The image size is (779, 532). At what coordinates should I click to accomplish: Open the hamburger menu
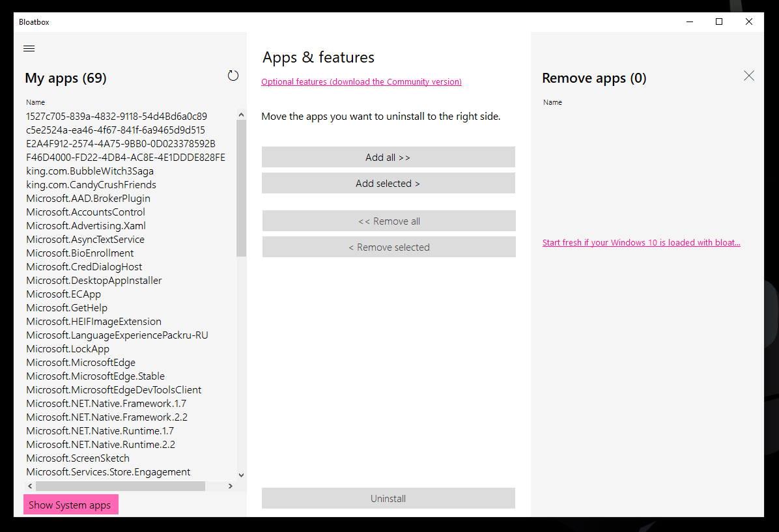(29, 48)
